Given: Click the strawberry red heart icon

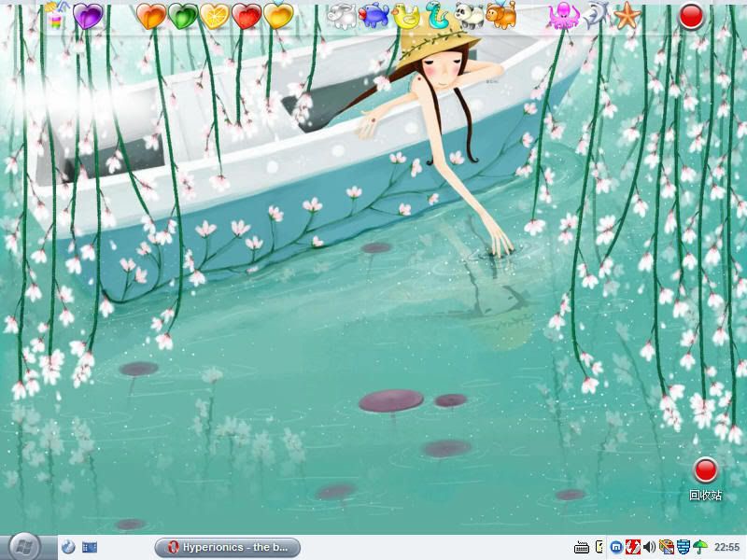Looking at the screenshot, I should [x=247, y=16].
